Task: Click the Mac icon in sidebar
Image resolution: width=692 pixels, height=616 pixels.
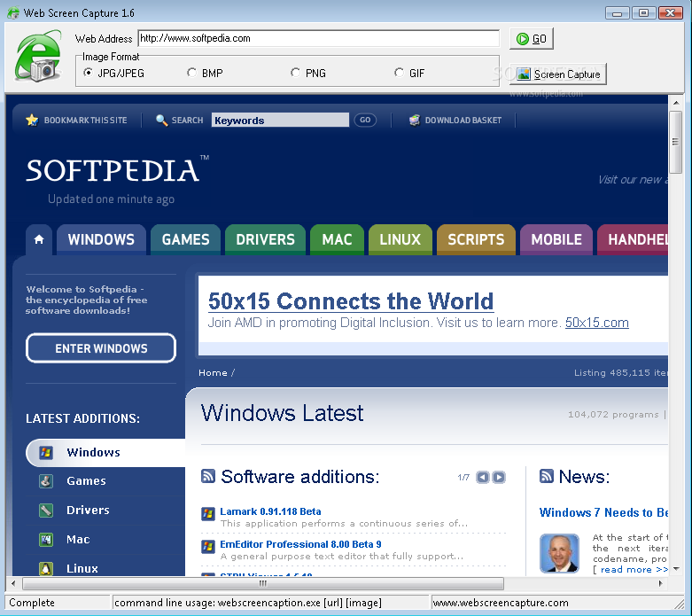Action: pyautogui.click(x=46, y=539)
